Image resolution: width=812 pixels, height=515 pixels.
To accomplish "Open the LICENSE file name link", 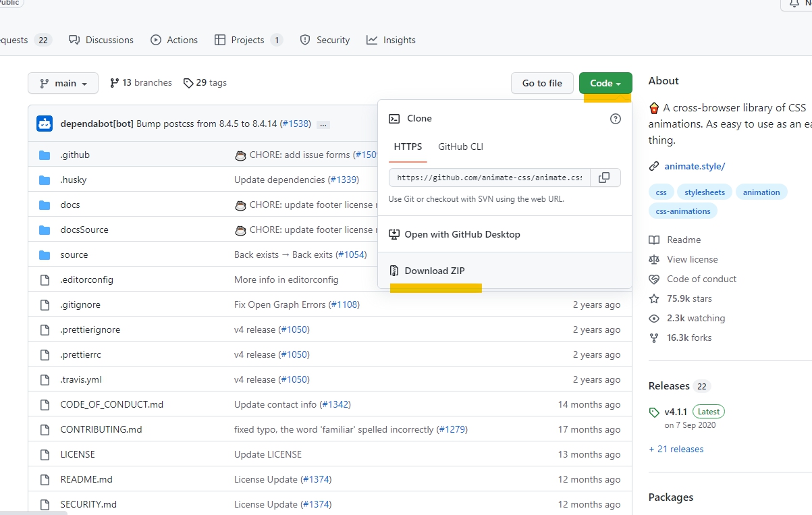I will pos(78,454).
